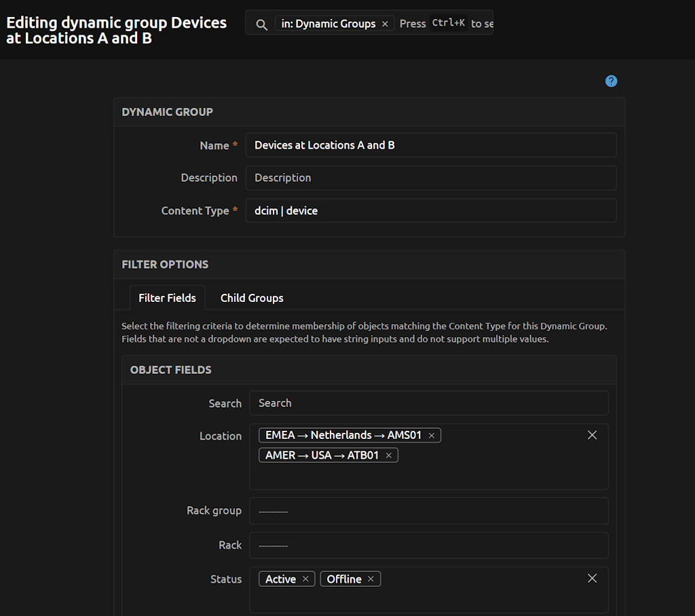Remove the 'EMEA → Netherlands → AMS01' location tag

tap(432, 434)
